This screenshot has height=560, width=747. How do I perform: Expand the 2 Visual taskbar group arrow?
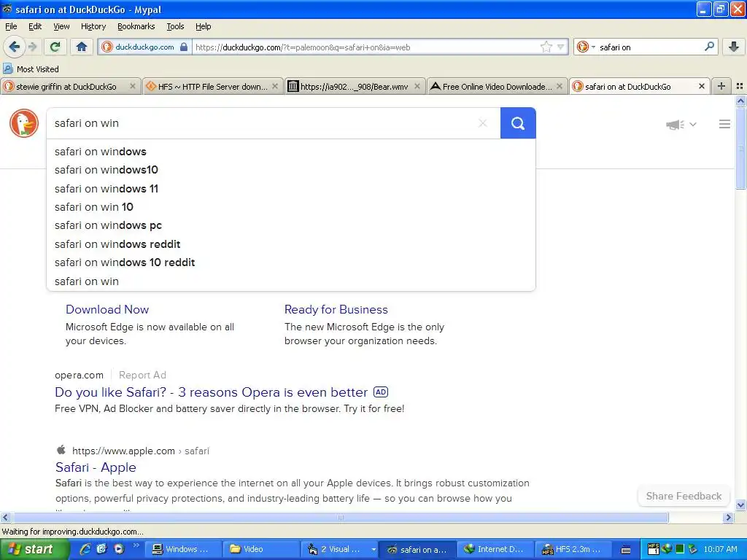click(x=373, y=550)
